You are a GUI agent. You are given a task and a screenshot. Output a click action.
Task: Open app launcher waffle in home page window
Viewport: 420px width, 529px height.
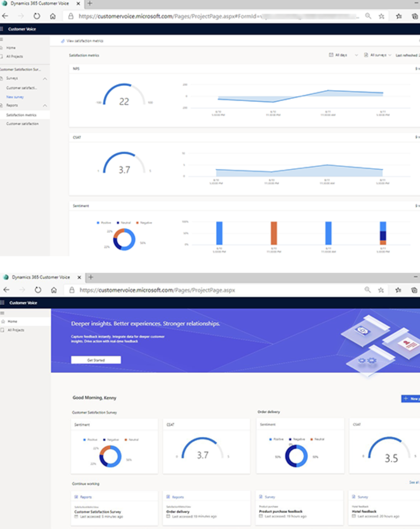(x=2, y=302)
